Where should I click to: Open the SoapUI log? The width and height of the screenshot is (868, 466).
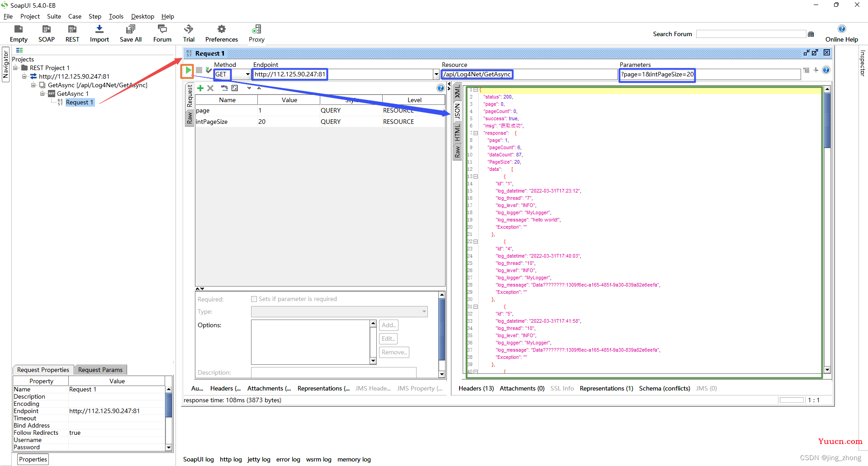(198, 459)
